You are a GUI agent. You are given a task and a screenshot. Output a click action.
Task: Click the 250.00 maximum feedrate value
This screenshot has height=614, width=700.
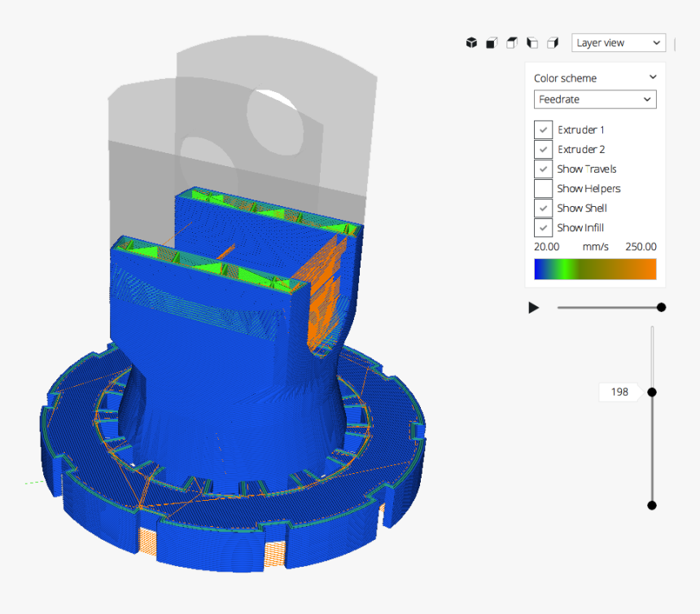[641, 247]
